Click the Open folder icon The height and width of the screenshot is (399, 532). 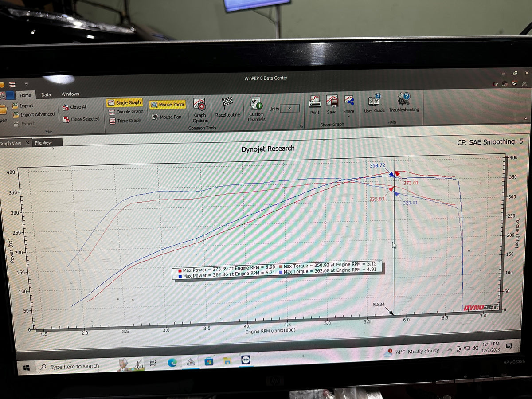(x=3, y=109)
